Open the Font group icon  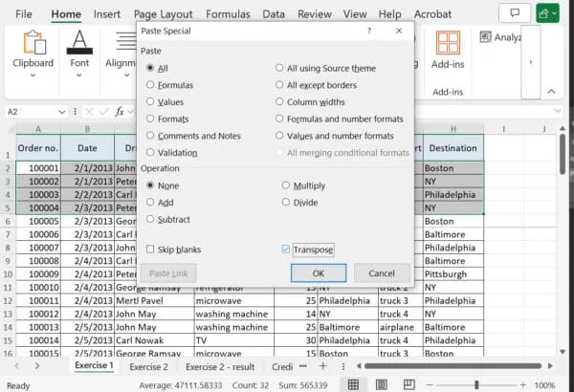point(79,42)
